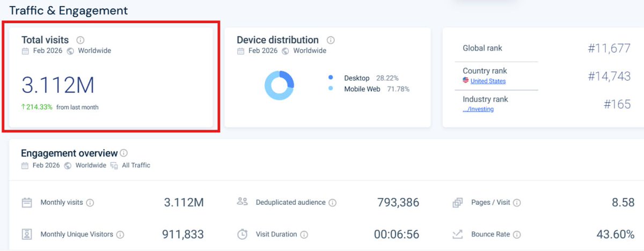This screenshot has height=251, width=644.
Task: Show info for Monthly Unique Visitors
Action: click(x=120, y=234)
